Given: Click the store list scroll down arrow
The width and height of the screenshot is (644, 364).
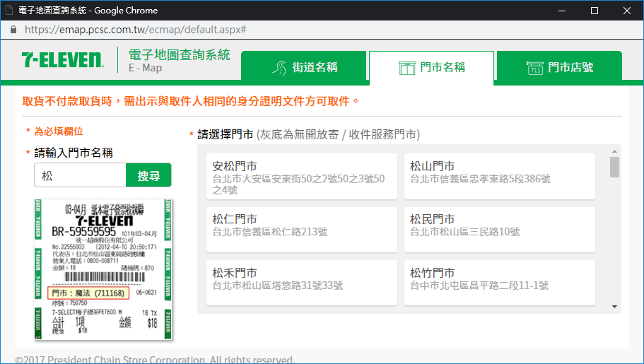Looking at the screenshot, I should tap(614, 307).
